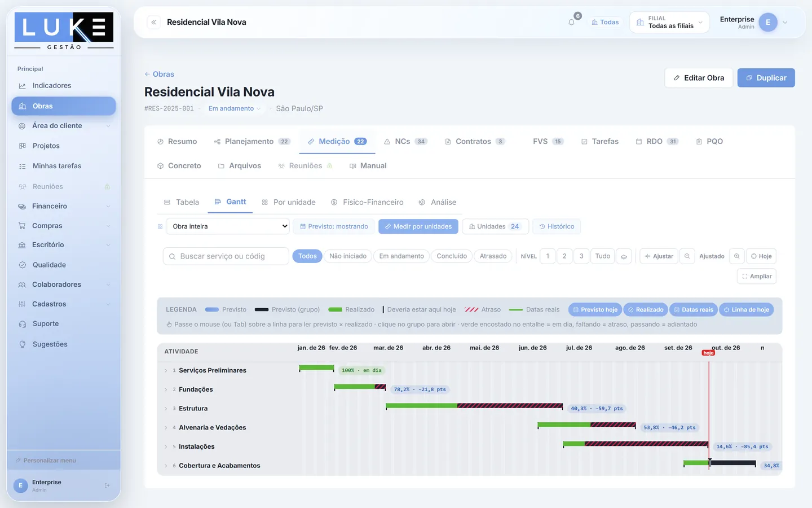Toggle Previsto: mostrando button
Image resolution: width=812 pixels, height=508 pixels.
coord(334,226)
